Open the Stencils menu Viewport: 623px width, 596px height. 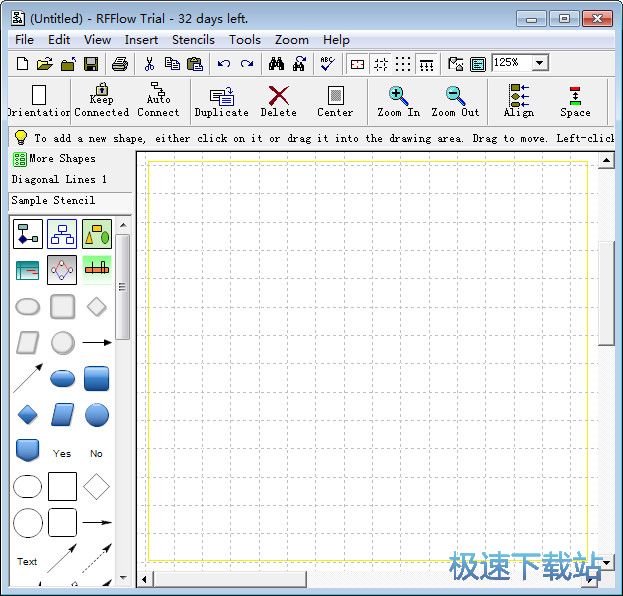click(x=193, y=40)
